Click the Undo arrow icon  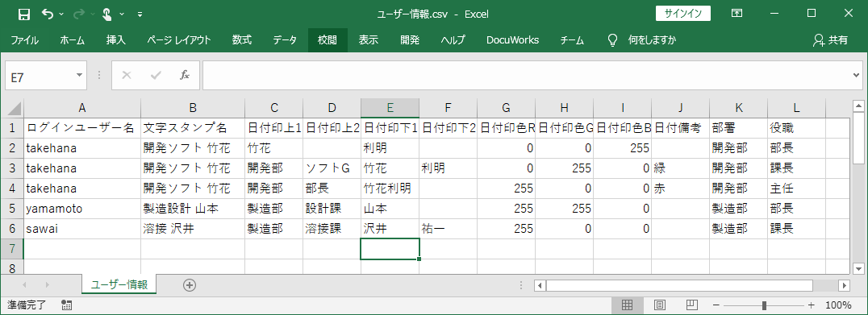(48, 14)
